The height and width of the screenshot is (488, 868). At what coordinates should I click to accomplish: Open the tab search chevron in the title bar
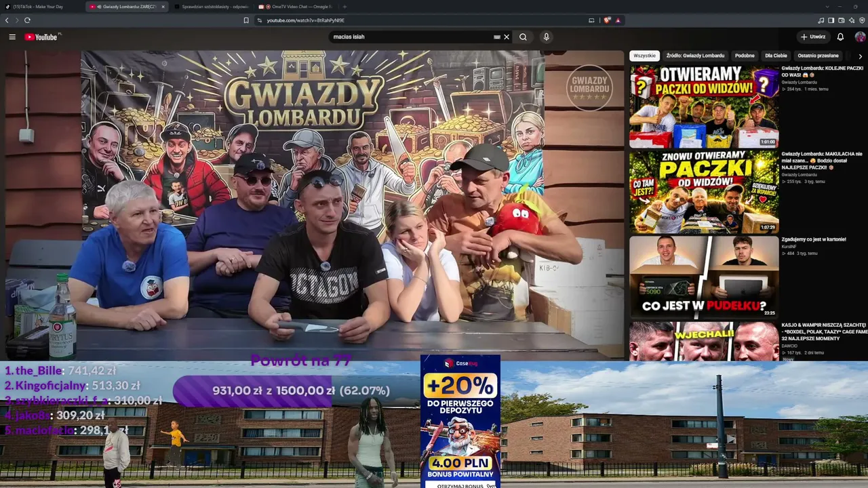(827, 7)
